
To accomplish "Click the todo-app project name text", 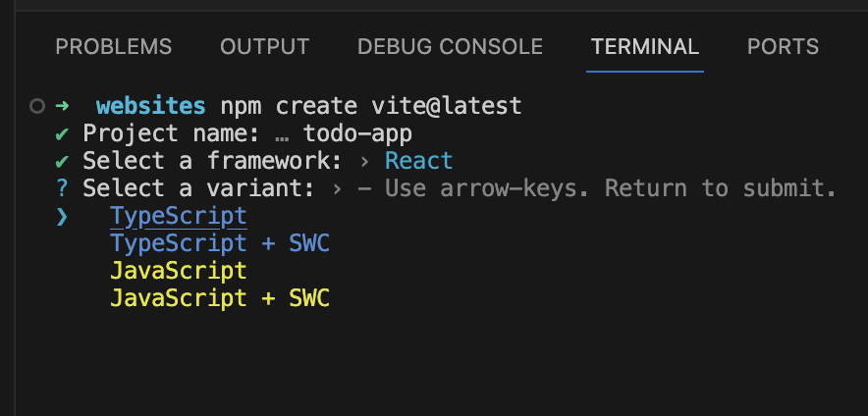I will 357,133.
